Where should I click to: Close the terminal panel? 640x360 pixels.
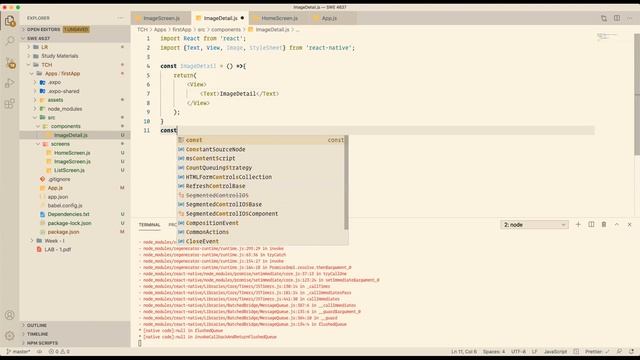629,224
